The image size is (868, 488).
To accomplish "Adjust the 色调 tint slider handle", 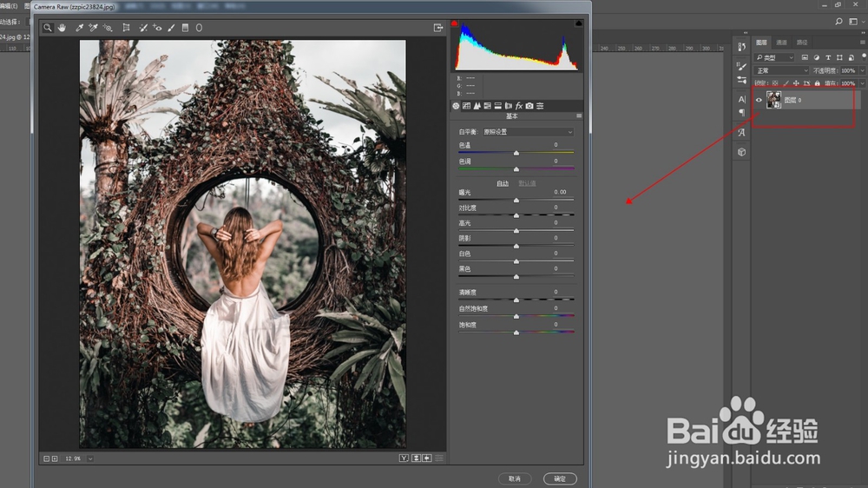I will tap(516, 169).
